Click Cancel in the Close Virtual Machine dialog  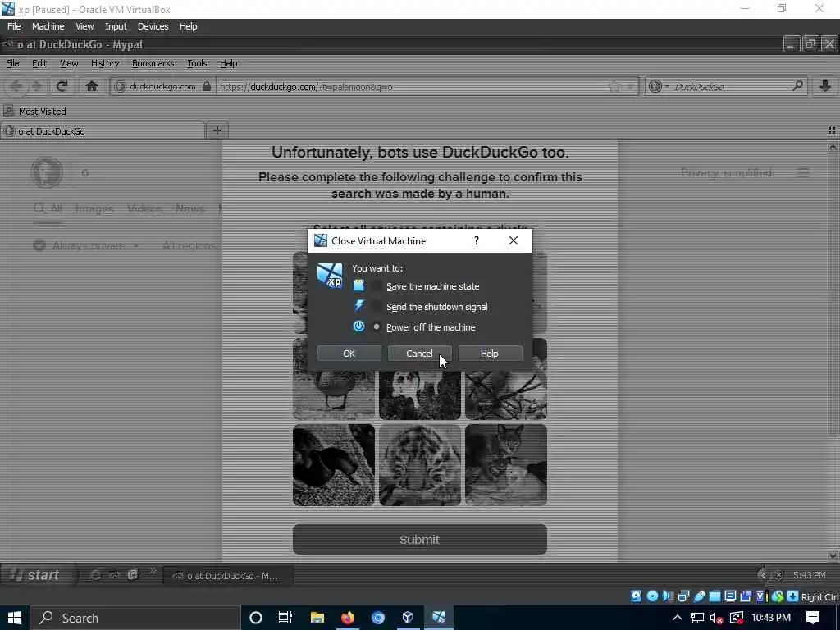pos(419,354)
